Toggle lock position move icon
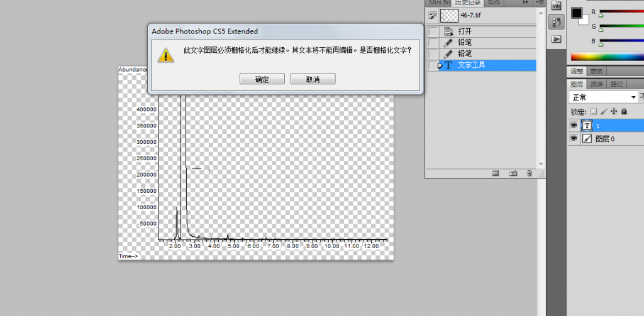Image resolution: width=644 pixels, height=316 pixels. point(614,111)
